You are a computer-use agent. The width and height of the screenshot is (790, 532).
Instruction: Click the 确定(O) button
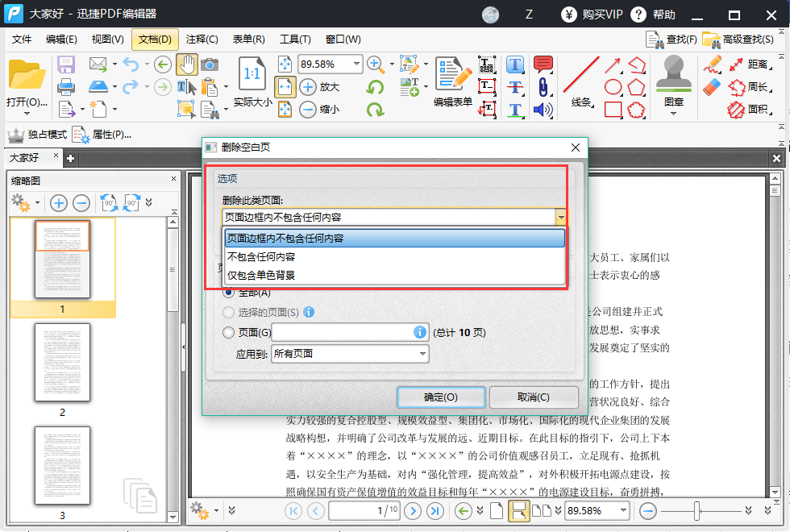click(x=441, y=397)
